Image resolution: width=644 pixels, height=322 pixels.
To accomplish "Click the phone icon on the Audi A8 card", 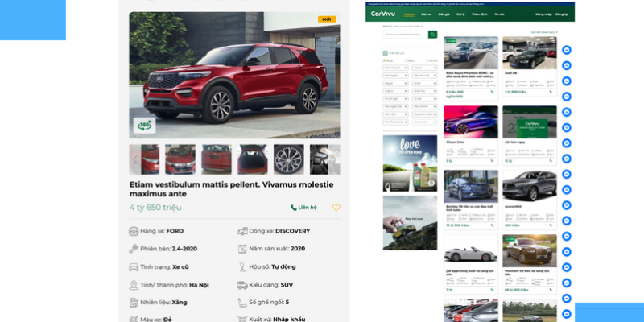I will tap(551, 92).
